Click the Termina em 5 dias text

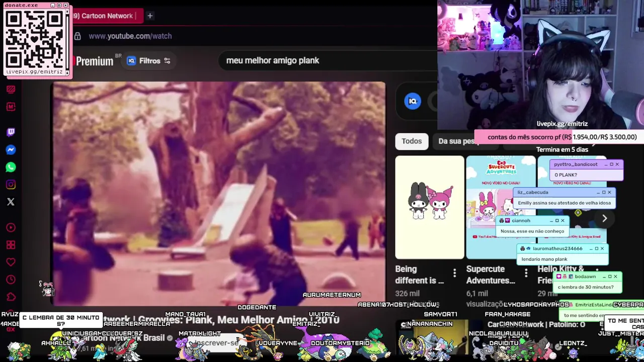[x=562, y=149]
